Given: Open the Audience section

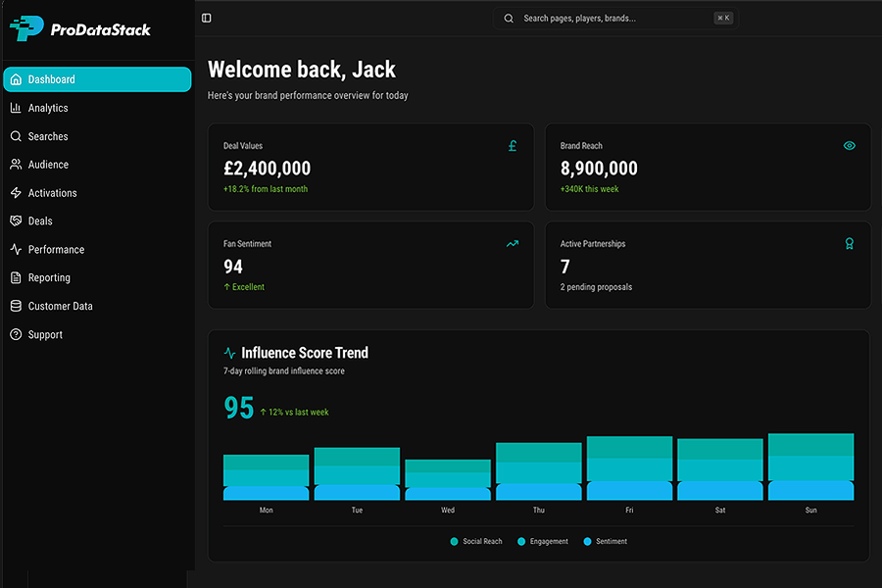Looking at the screenshot, I should (48, 165).
